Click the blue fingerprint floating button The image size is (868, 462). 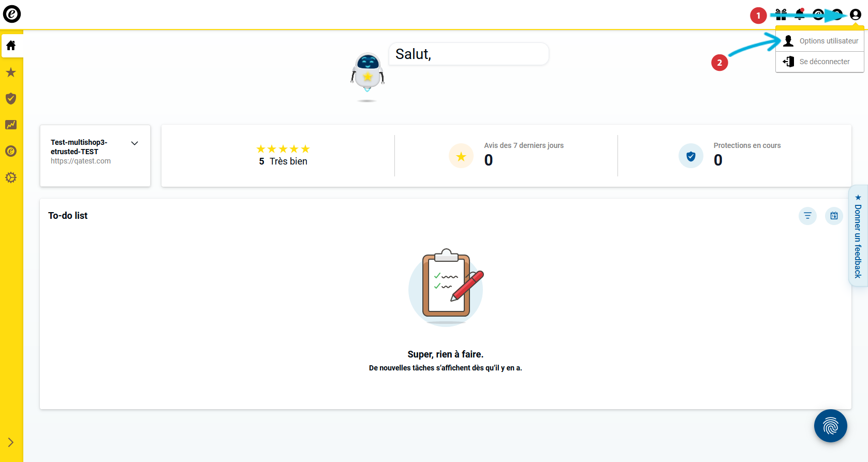coord(831,426)
